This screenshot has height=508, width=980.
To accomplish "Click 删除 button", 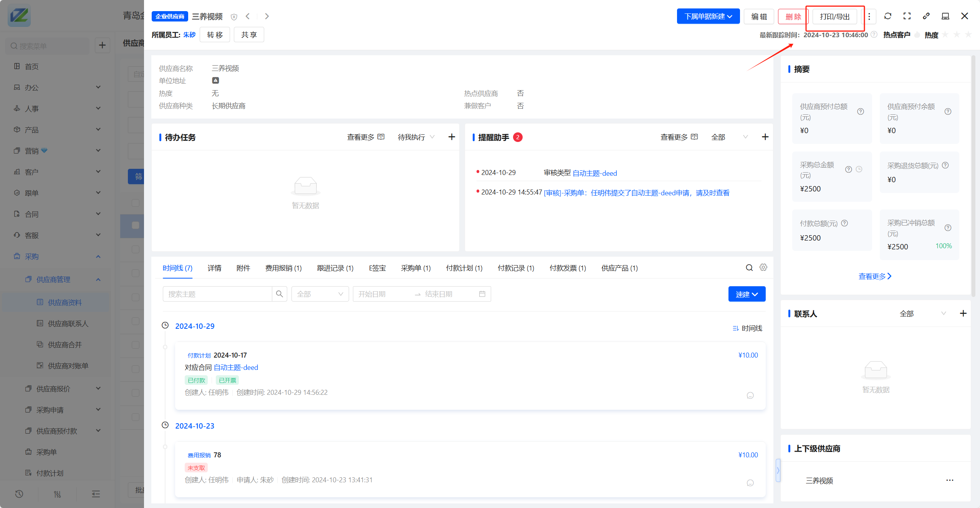I will [793, 16].
